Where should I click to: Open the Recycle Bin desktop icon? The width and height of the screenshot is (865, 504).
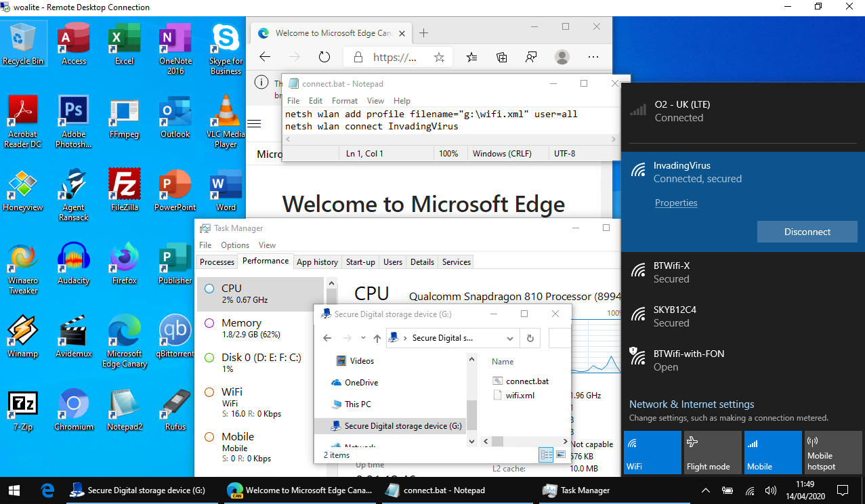click(x=23, y=43)
